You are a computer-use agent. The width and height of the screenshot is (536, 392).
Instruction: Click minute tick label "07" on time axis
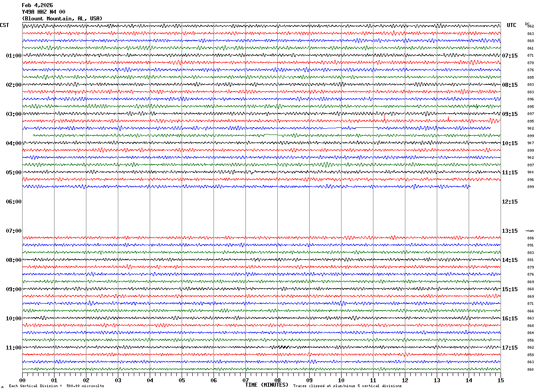coord(245,380)
